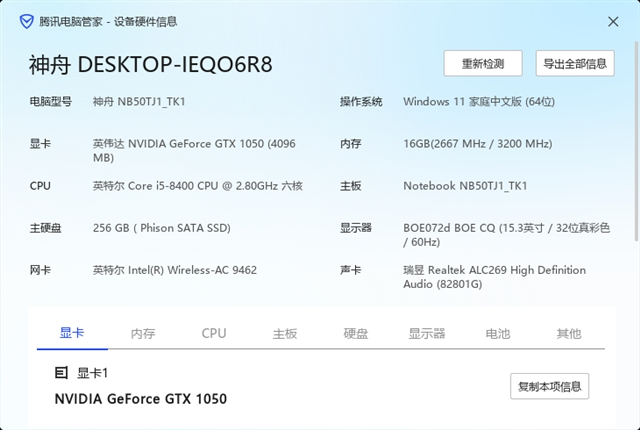The image size is (640, 430).
Task: Click the motherboard value Notebook NB50TJ1_TK1
Action: click(465, 186)
